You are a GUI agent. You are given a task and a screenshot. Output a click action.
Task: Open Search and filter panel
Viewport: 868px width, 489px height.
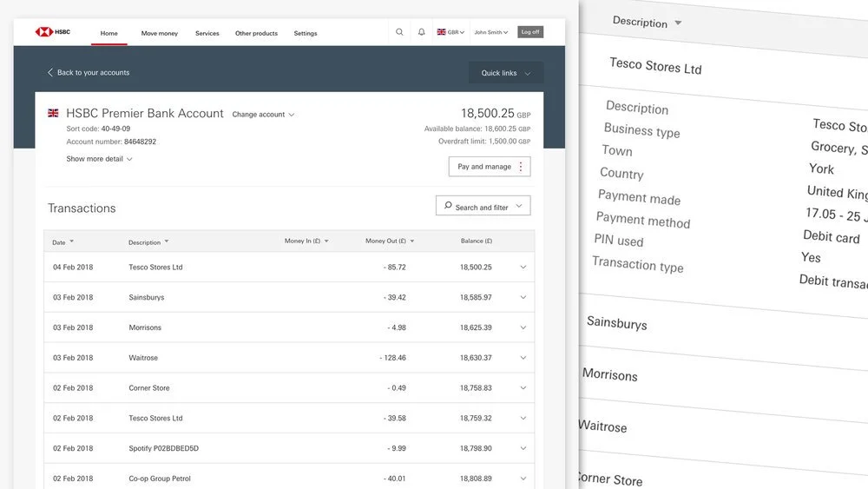[x=483, y=206]
